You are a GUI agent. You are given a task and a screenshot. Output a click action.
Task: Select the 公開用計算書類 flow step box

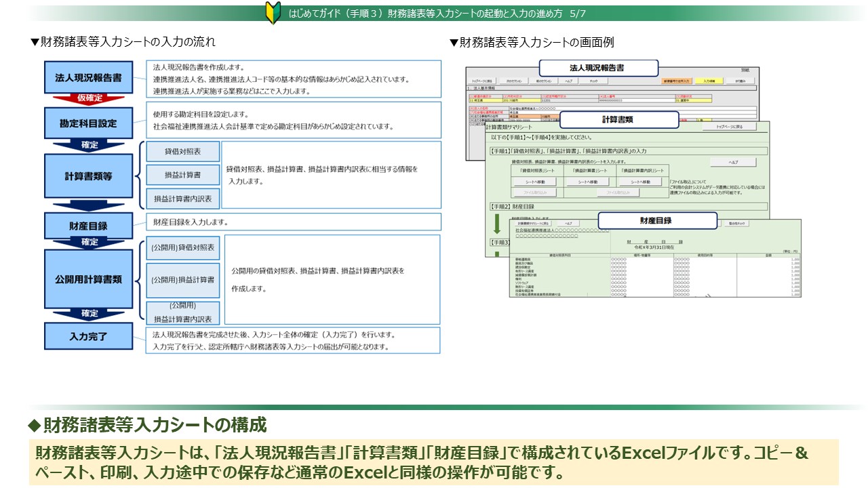tap(89, 279)
